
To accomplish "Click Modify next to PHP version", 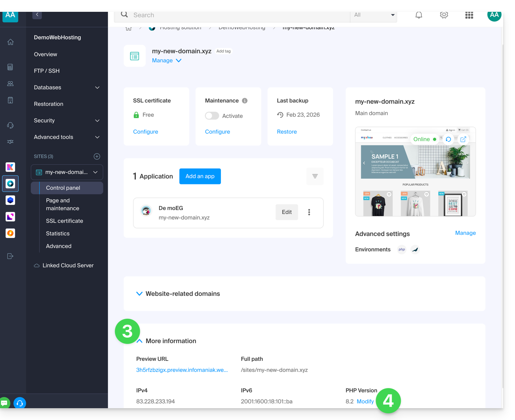I will click(365, 401).
